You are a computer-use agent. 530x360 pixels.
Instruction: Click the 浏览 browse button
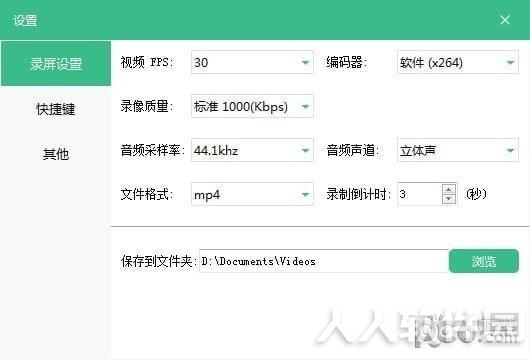click(x=484, y=261)
